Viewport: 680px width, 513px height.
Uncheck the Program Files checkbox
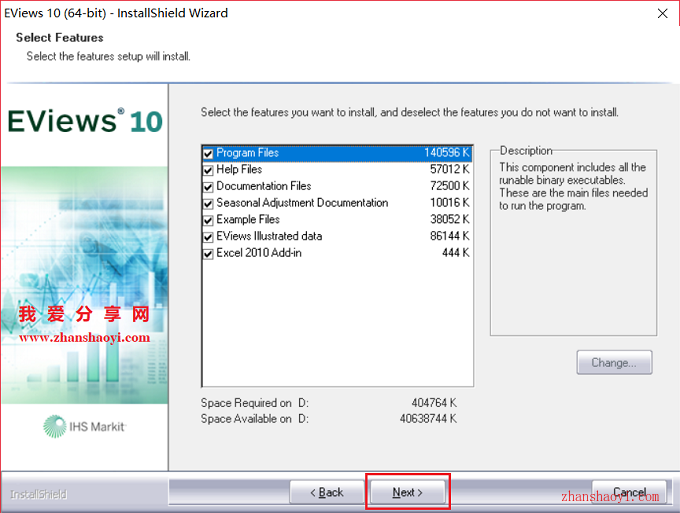(208, 154)
